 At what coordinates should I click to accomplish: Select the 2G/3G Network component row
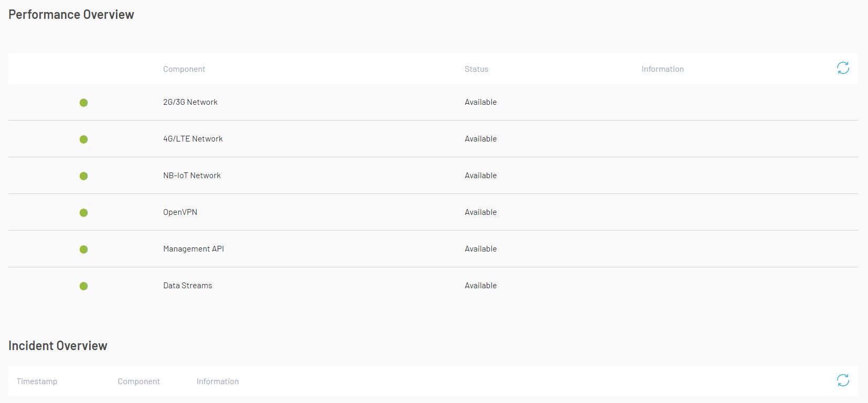pyautogui.click(x=190, y=102)
